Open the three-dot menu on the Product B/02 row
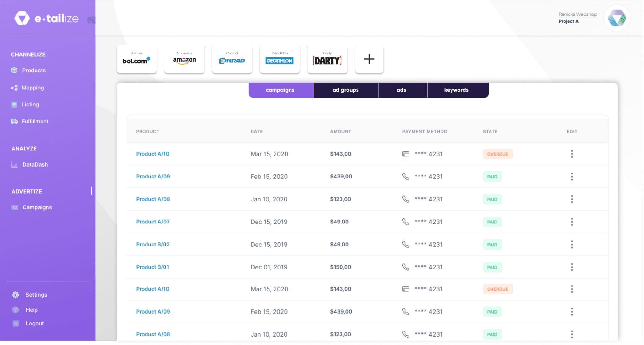The height and width of the screenshot is (345, 644). tap(572, 245)
